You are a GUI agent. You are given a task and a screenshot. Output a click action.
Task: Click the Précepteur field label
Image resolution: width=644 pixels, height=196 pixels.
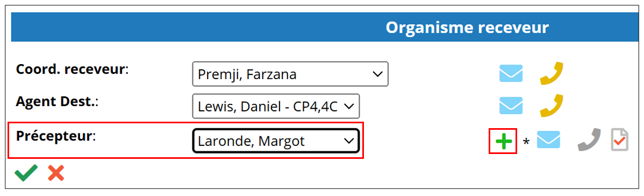click(x=55, y=136)
